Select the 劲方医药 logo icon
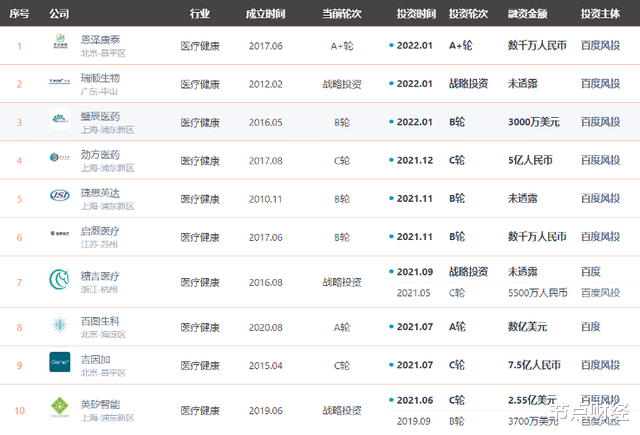This screenshot has height=435, width=640. click(60, 158)
